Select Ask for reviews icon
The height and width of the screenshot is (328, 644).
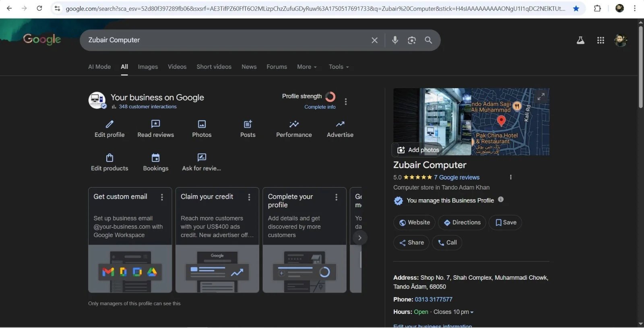pyautogui.click(x=202, y=157)
